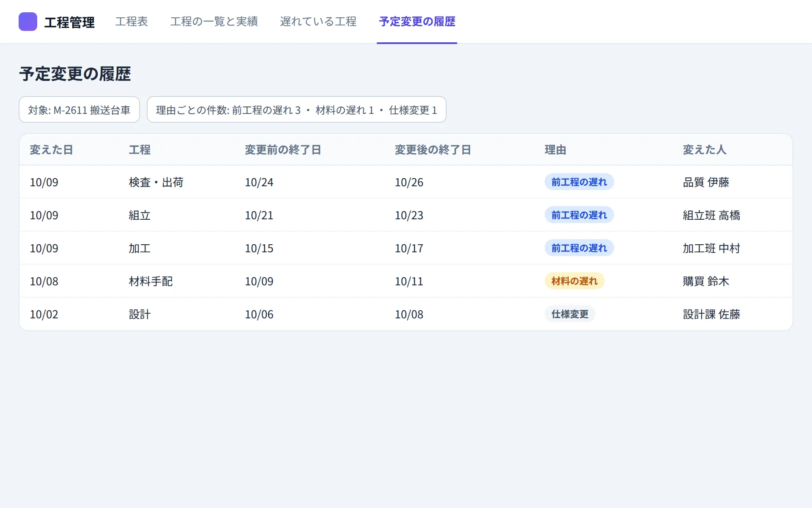Click original end date 10/15
This screenshot has height=508, width=812.
click(259, 248)
